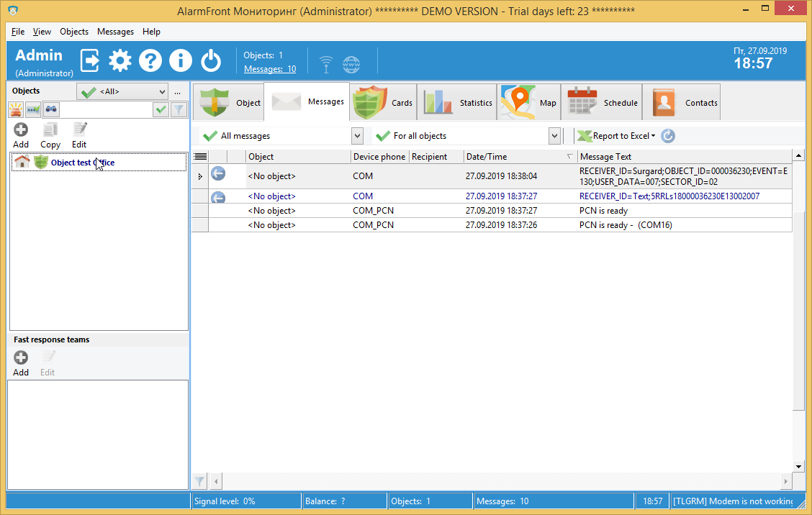
Task: Copy the selected object
Action: (50, 136)
